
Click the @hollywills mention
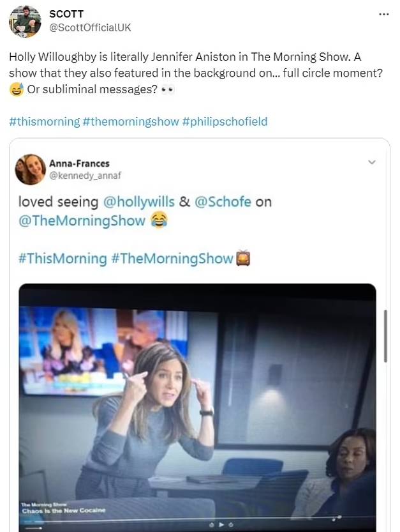(138, 202)
